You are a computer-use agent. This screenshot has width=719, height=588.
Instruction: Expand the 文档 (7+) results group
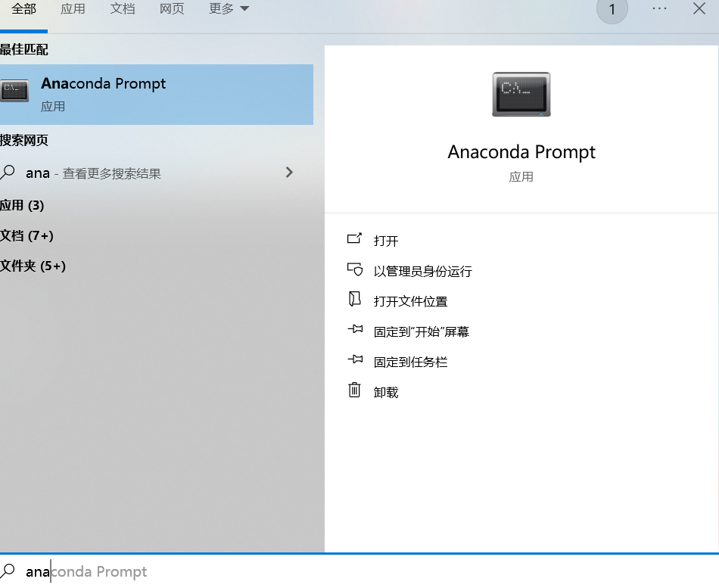pos(26,236)
